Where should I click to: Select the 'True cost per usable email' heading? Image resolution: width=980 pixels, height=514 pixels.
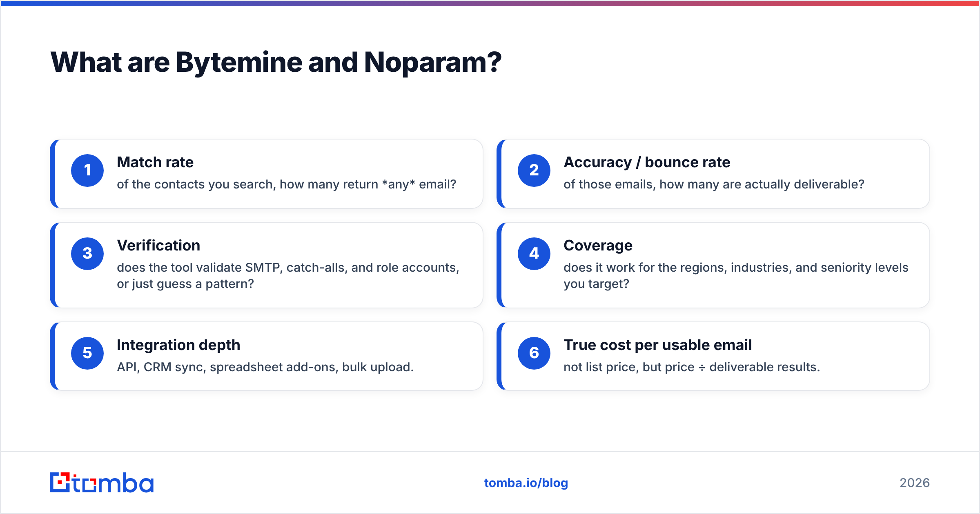pyautogui.click(x=657, y=346)
